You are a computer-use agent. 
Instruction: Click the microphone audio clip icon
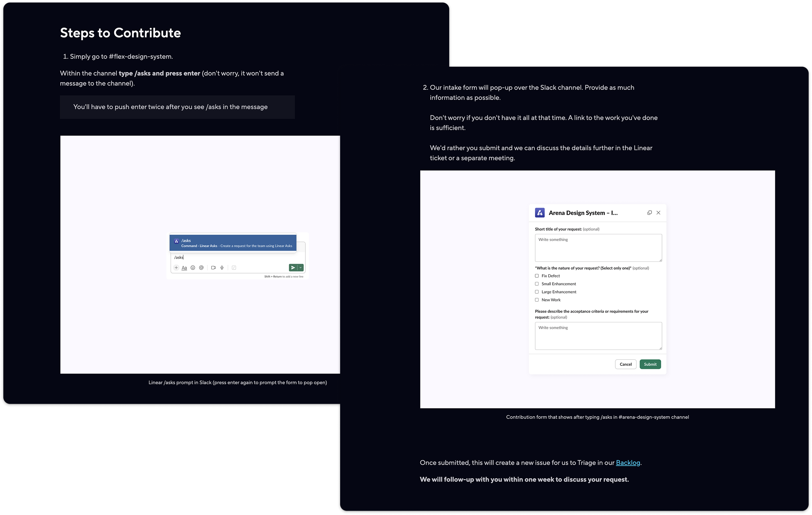222,268
